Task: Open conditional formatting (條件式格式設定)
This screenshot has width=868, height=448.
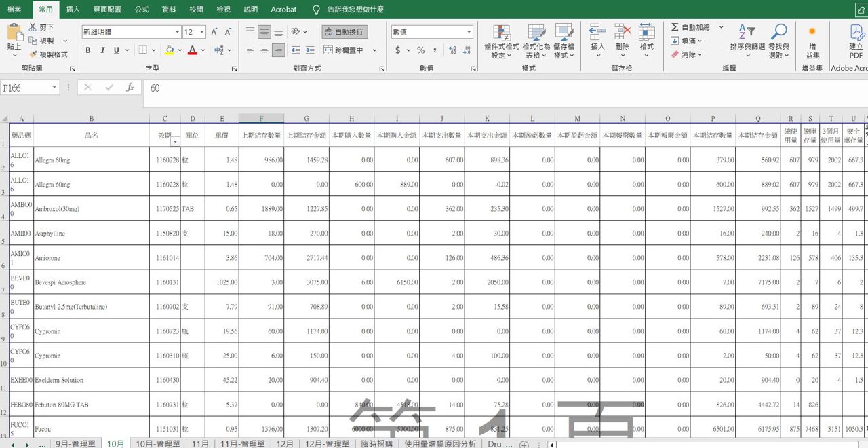Action: pyautogui.click(x=501, y=41)
